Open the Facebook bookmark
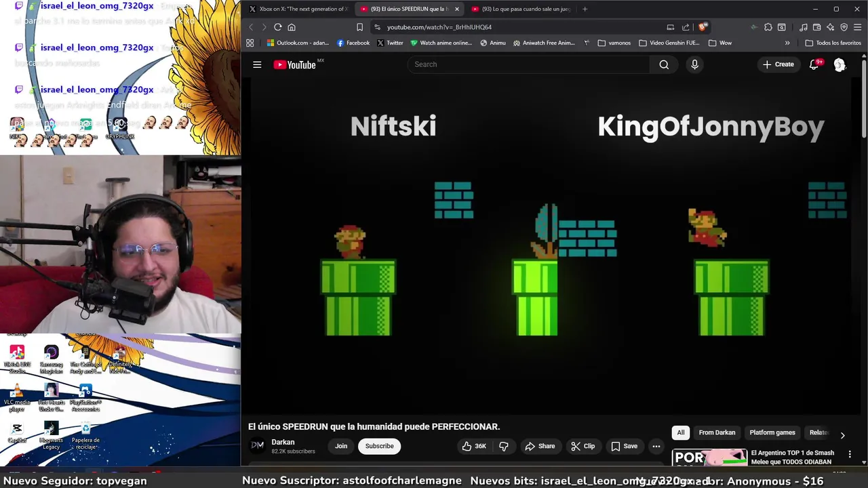The width and height of the screenshot is (868, 488). 353,43
